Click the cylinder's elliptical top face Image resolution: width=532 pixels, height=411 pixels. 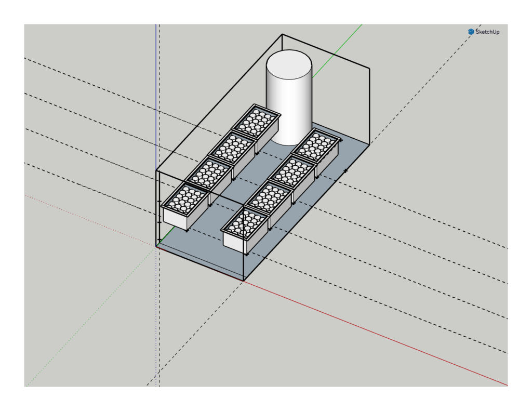[x=289, y=63]
